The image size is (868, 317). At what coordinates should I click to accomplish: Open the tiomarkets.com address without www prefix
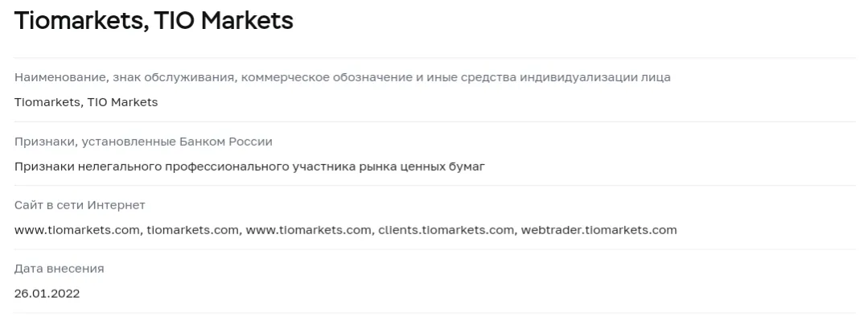click(x=192, y=230)
